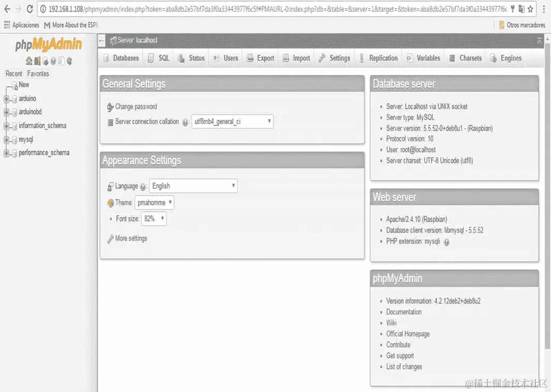Click the mysql database cylinder icon

point(14,140)
